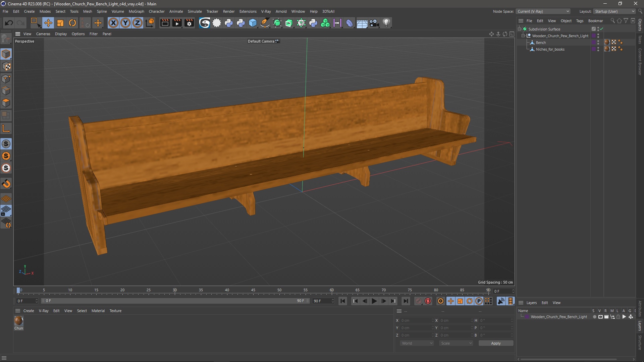This screenshot has height=362, width=644.
Task: Click the Apply button in coordinates
Action: tap(495, 343)
